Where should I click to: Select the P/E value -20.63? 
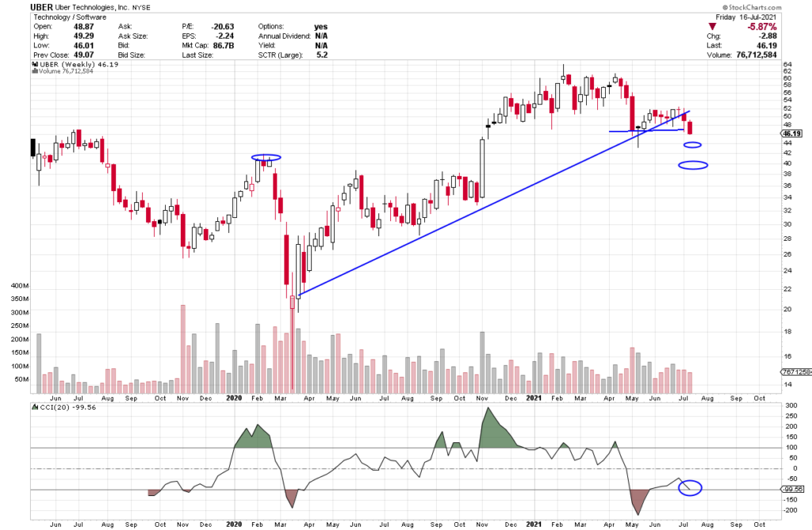(223, 26)
